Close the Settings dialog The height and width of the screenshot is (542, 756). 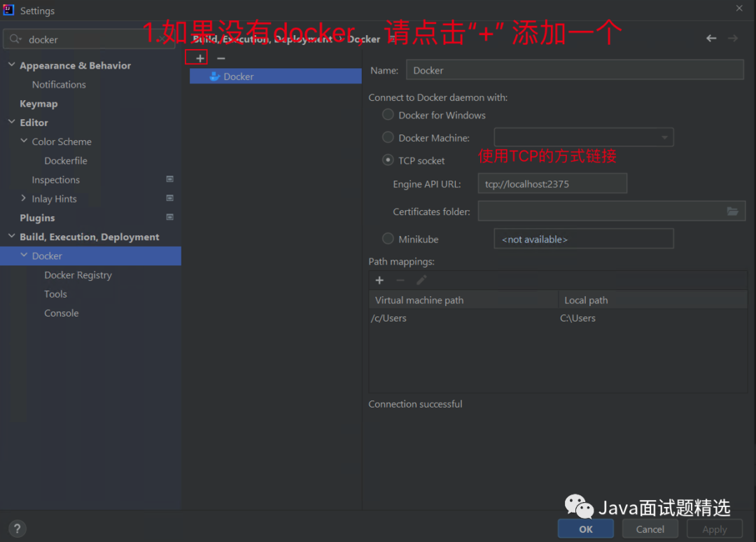[x=739, y=8]
